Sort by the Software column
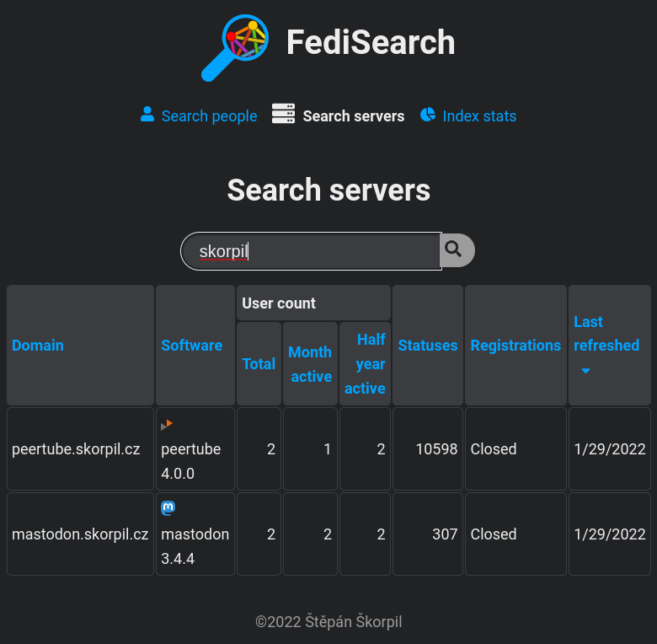The height and width of the screenshot is (644, 657). [x=192, y=346]
